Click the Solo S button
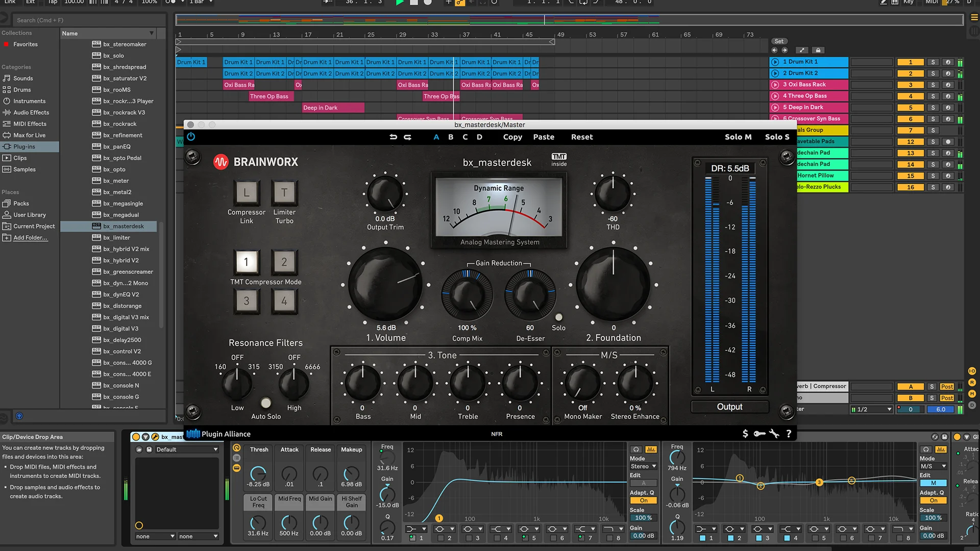 point(777,137)
